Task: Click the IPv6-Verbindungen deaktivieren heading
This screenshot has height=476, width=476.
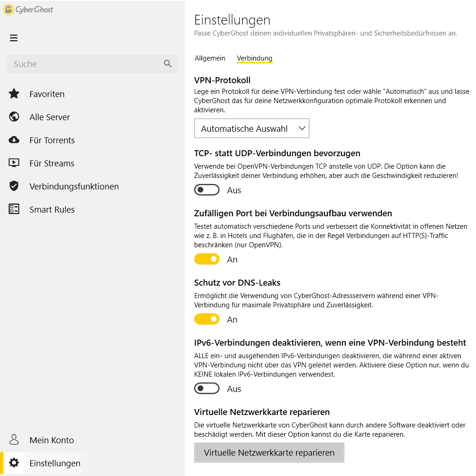Action: coord(330,343)
